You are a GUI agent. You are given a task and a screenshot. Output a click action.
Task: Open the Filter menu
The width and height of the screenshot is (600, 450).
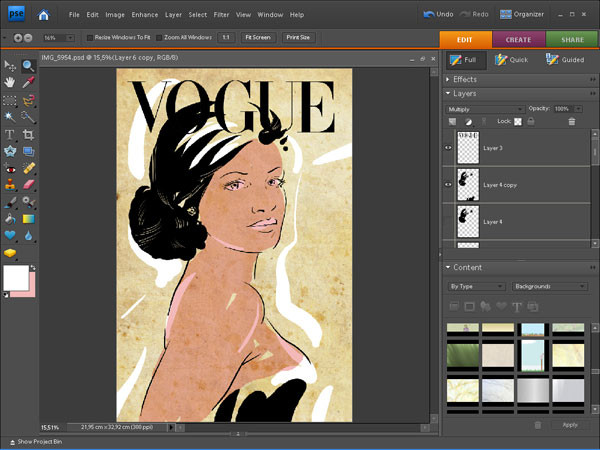coord(221,15)
